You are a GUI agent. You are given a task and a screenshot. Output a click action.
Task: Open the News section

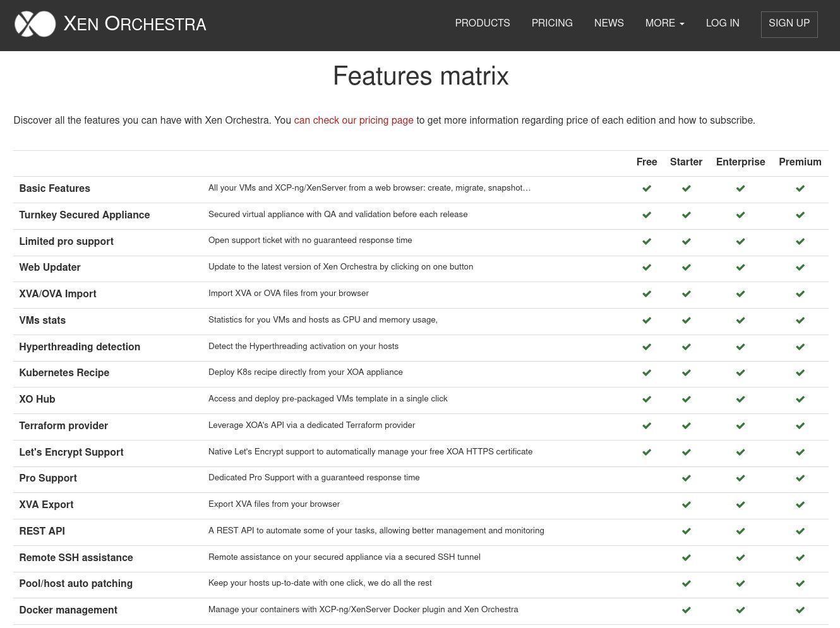[609, 23]
